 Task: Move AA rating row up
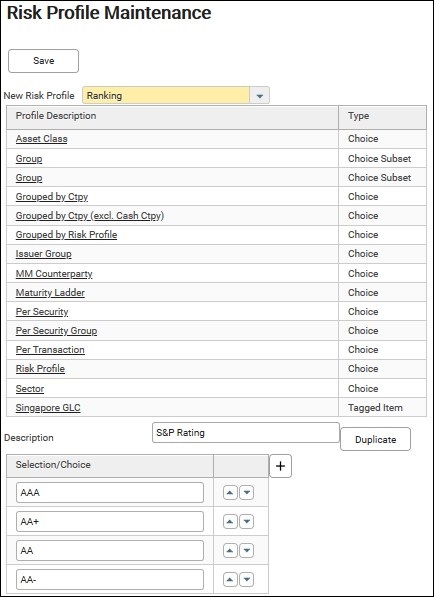click(x=230, y=550)
